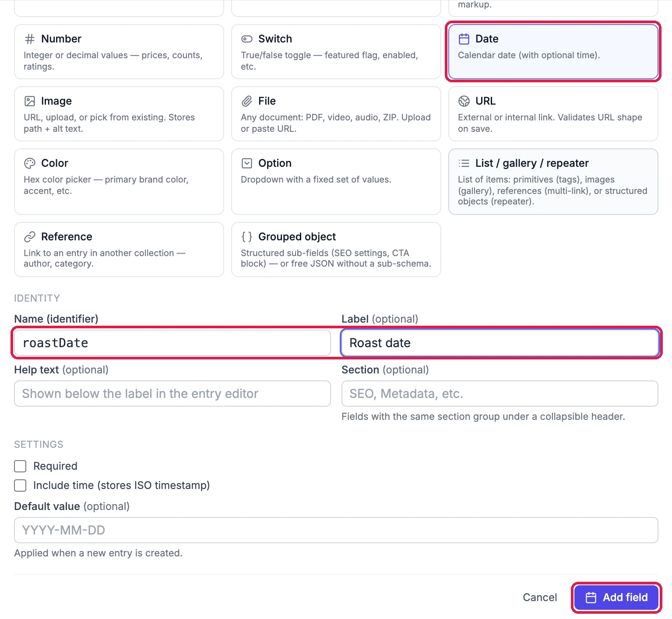The image size is (672, 619).
Task: Cancel the add field dialog
Action: click(540, 598)
